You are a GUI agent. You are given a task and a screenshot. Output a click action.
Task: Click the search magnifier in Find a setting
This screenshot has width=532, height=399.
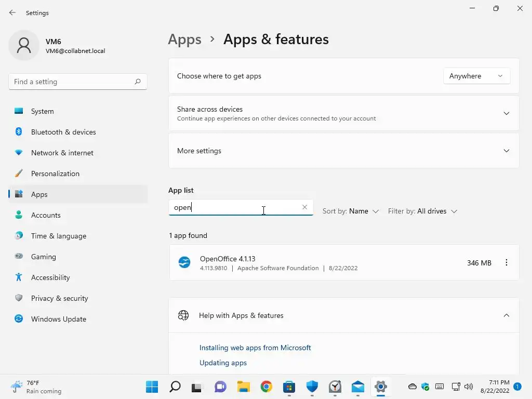[138, 82]
